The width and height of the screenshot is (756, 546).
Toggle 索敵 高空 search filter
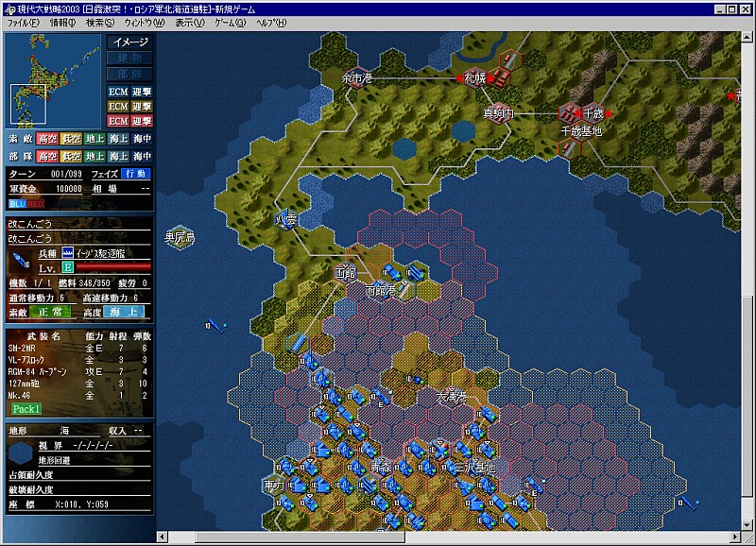point(47,139)
